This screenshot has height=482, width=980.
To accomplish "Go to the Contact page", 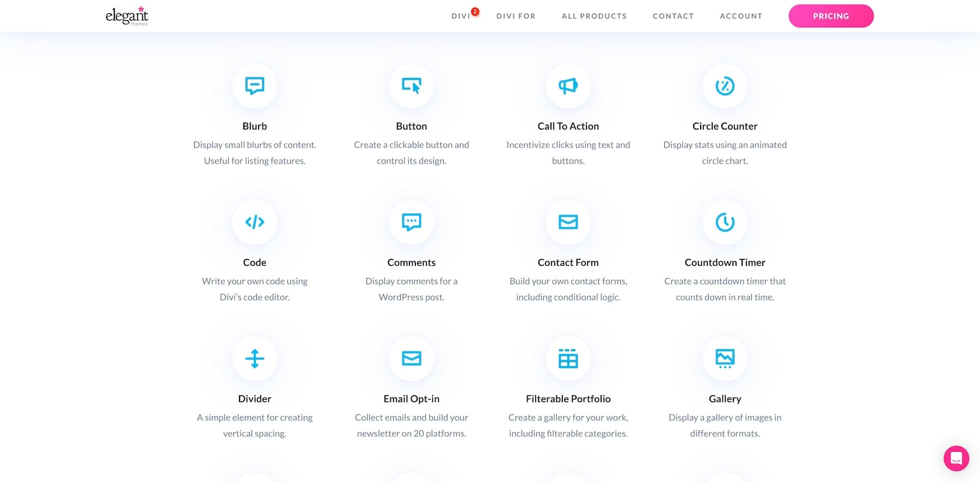I will (673, 16).
